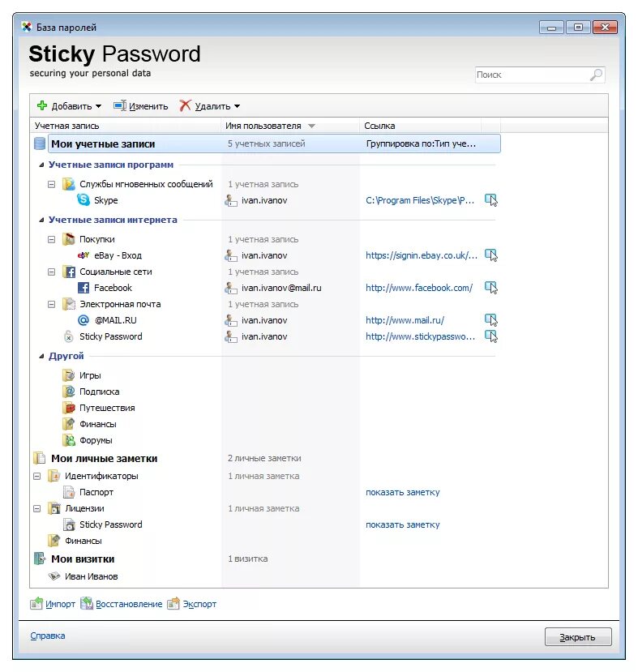This screenshot has height=672, width=638.
Task: Collapse Службы мгновенных сообщений folder
Action: coord(51,184)
